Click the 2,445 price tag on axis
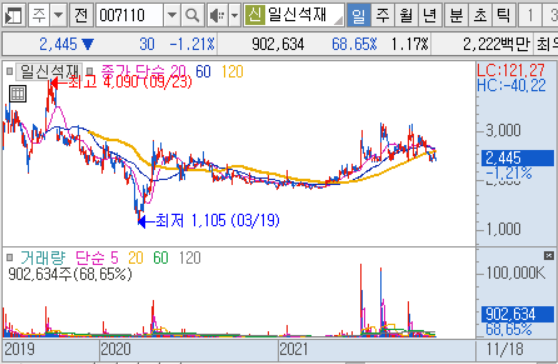This screenshot has height=364, width=558. tap(518, 158)
